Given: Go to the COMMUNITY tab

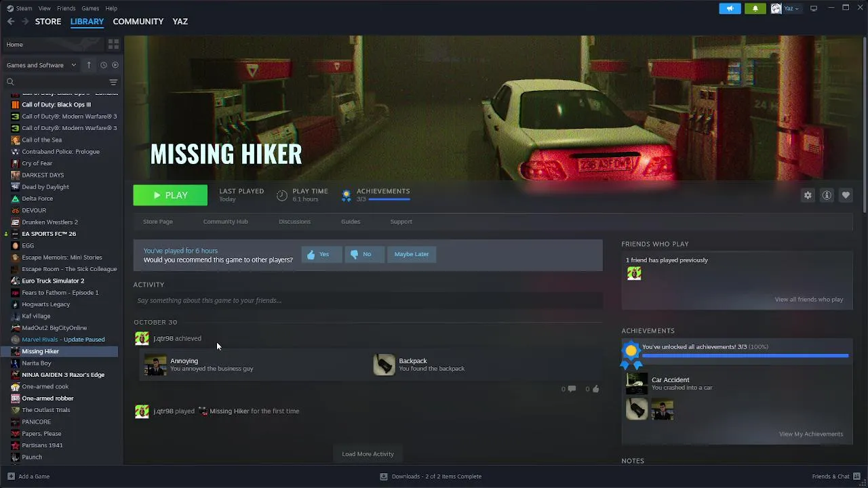Looking at the screenshot, I should (138, 22).
